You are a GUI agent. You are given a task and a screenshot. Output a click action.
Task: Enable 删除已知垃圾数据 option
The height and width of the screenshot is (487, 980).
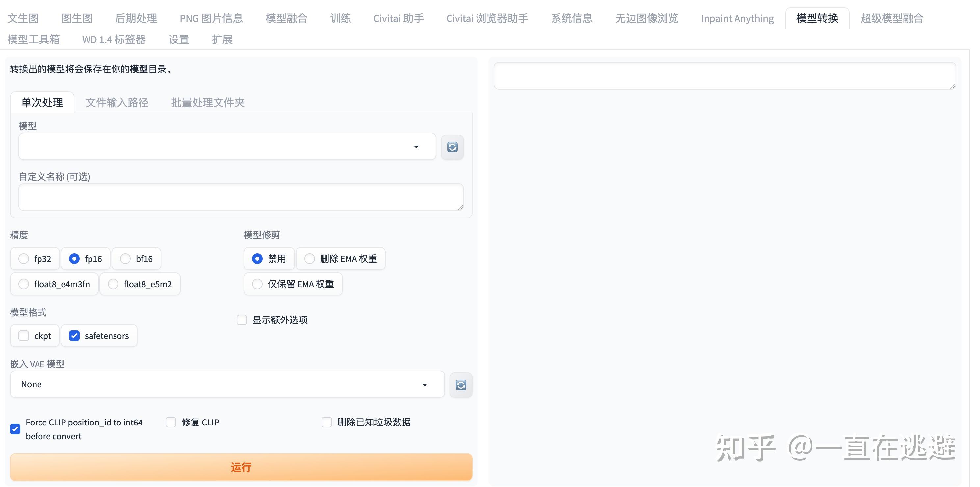coord(326,422)
